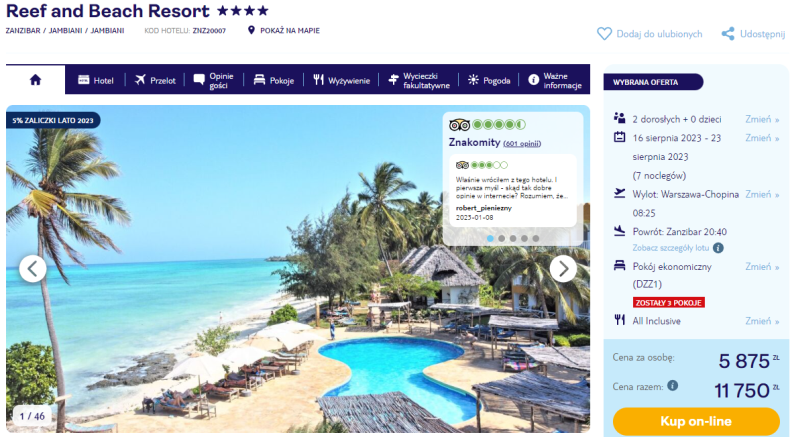
Task: Click the share icon beside Udostępnij
Action: [728, 34]
